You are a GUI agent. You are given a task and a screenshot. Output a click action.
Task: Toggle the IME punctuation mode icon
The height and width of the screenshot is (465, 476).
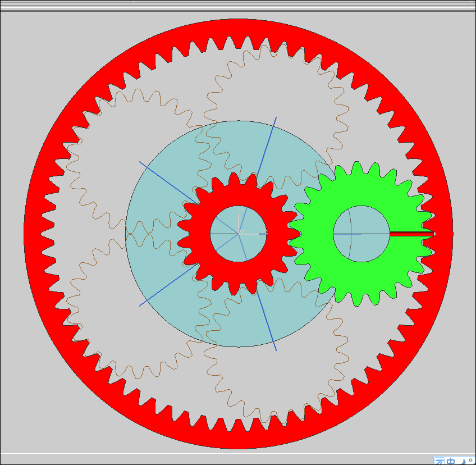pyautogui.click(x=471, y=461)
